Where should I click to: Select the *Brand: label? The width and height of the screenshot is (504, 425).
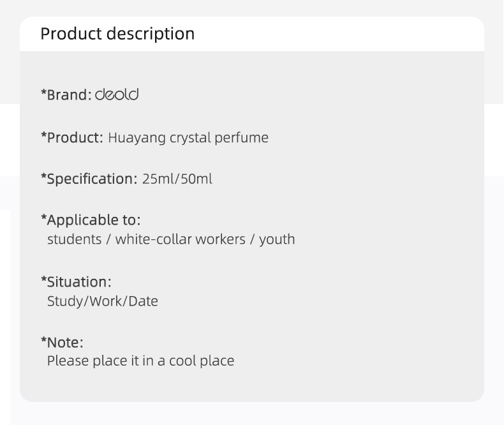(66, 95)
